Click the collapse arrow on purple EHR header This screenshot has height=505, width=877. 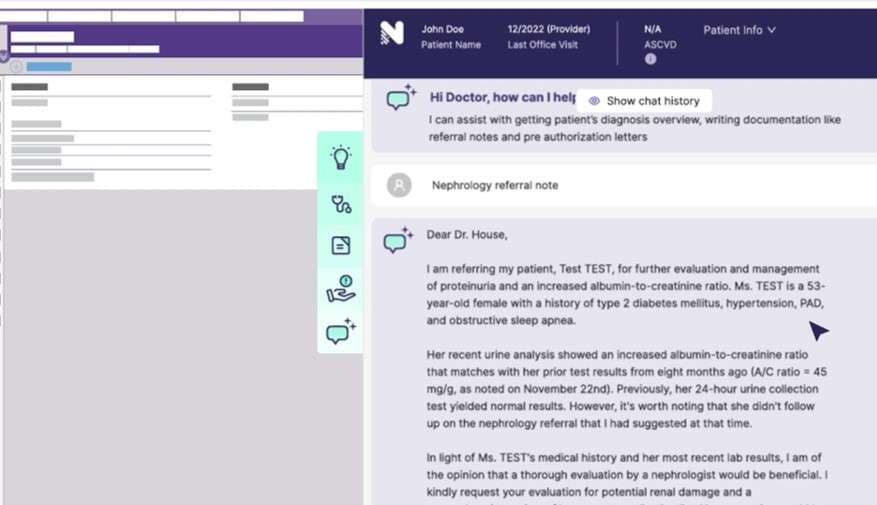4,56
